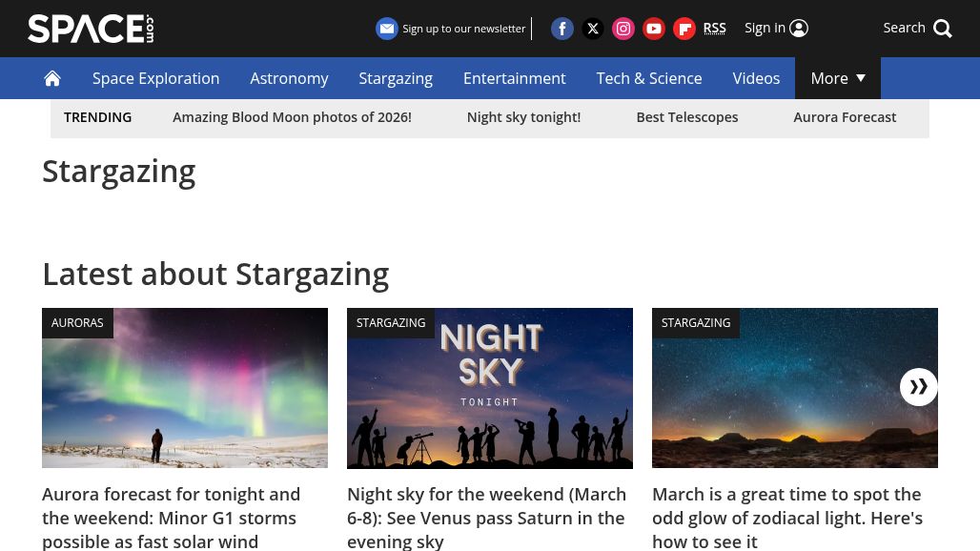Switch to the Astronomy section
This screenshot has height=551, width=980.
point(289,78)
